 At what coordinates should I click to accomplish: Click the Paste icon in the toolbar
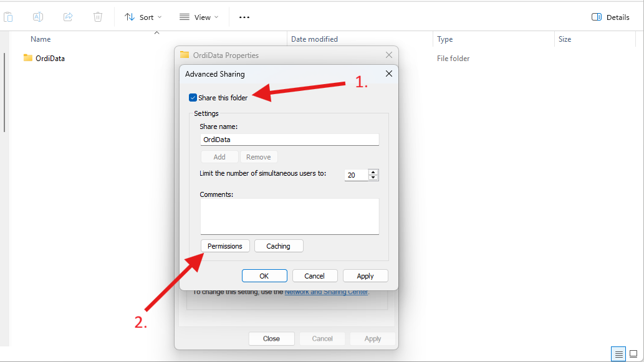point(8,17)
